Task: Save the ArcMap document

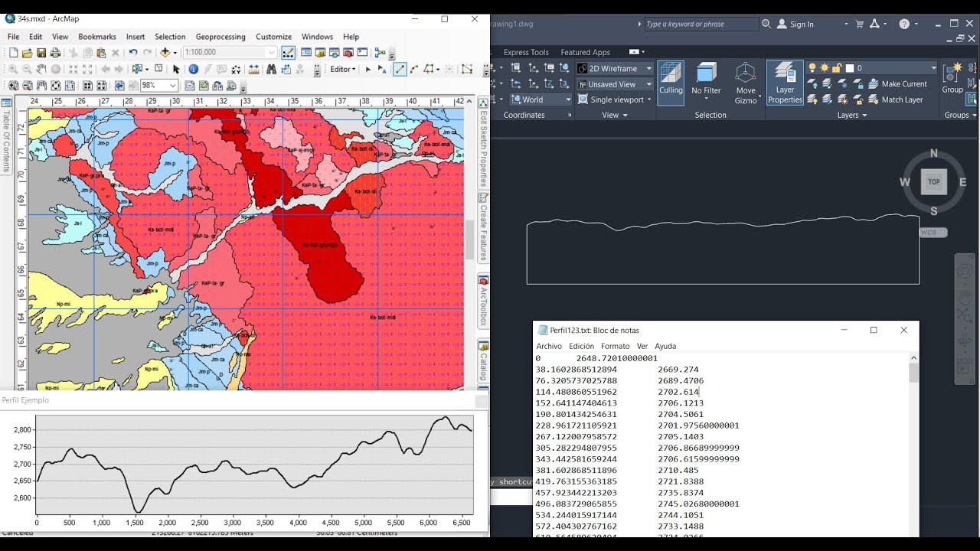Action: point(41,52)
